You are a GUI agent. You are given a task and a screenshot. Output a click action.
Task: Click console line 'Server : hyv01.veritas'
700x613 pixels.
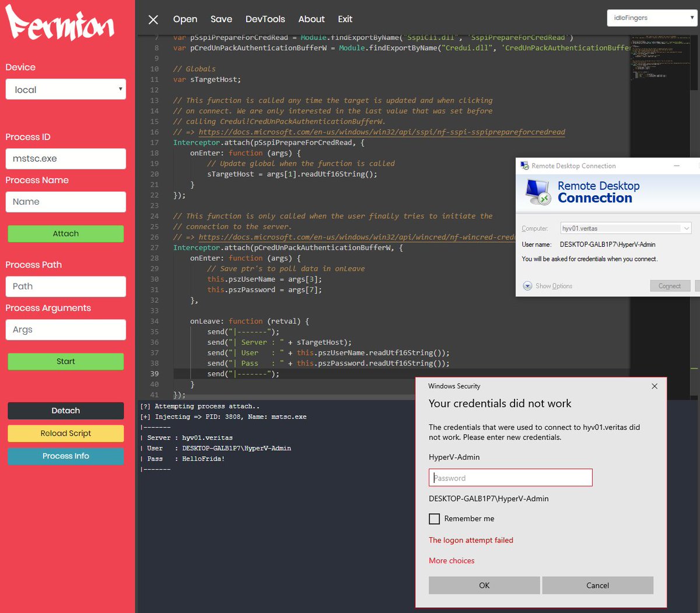[x=187, y=437]
